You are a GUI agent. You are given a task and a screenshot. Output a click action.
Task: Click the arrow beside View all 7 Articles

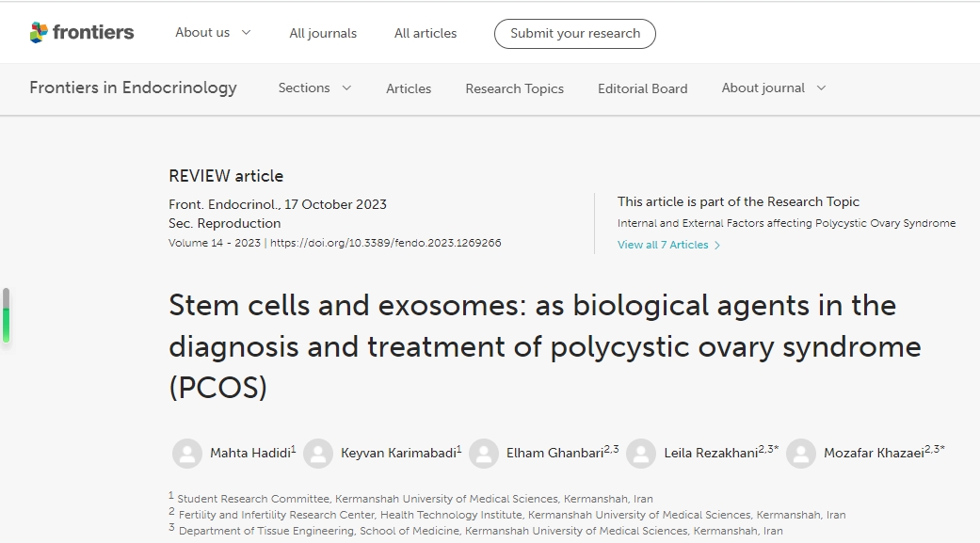tap(718, 246)
